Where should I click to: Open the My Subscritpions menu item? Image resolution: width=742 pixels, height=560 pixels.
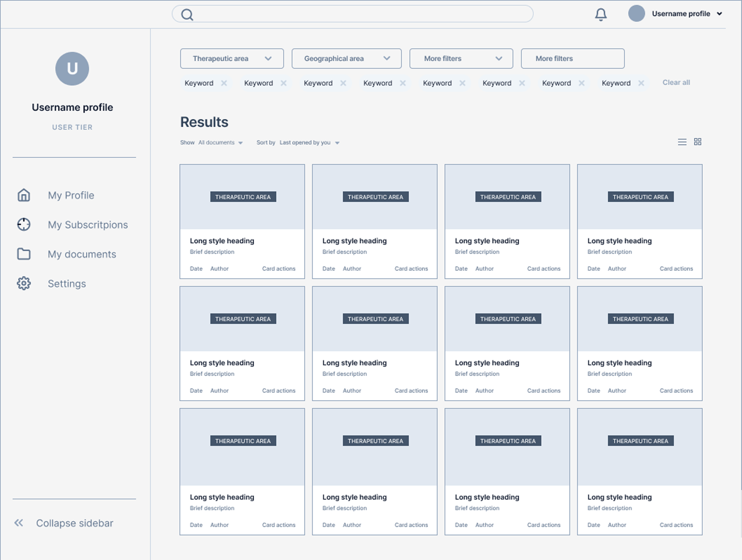88,225
